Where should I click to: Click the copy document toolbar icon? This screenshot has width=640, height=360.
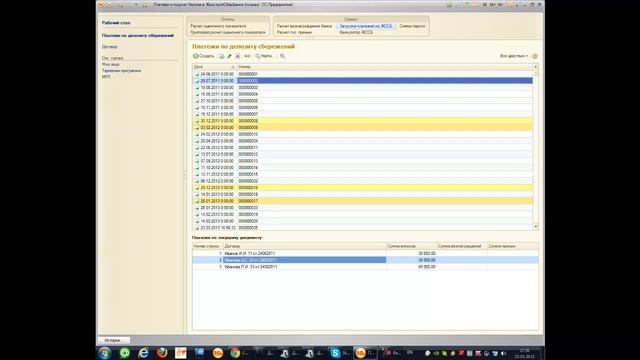[222, 56]
